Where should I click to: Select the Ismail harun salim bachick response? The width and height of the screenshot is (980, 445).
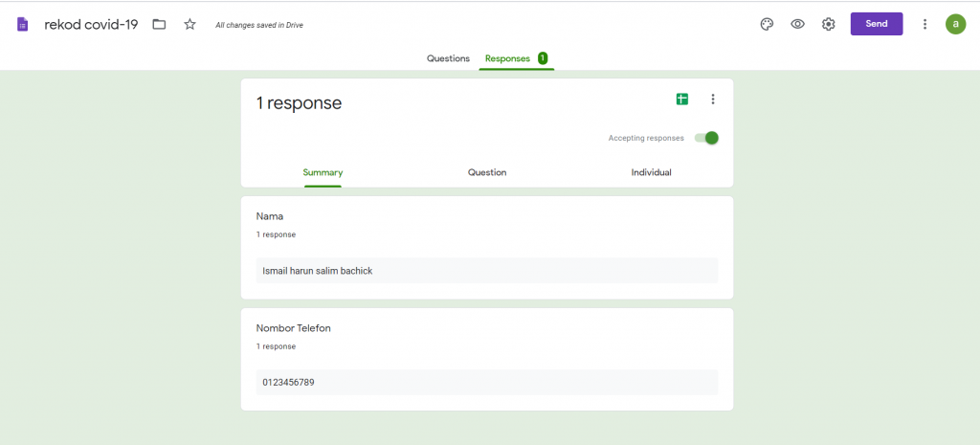coord(318,271)
